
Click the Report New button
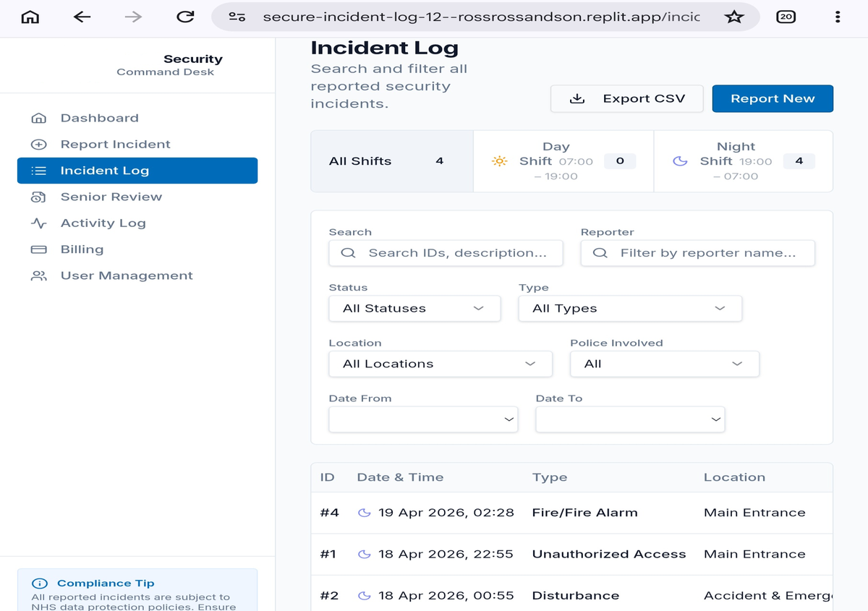click(773, 99)
